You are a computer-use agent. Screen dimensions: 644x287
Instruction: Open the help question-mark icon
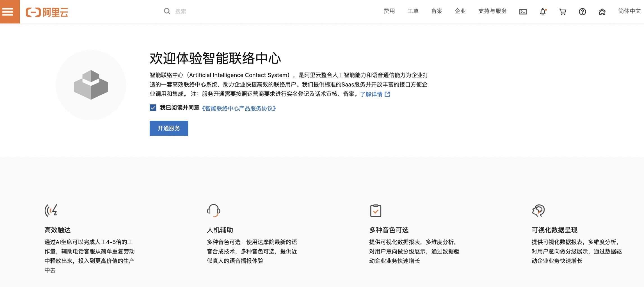(x=582, y=12)
